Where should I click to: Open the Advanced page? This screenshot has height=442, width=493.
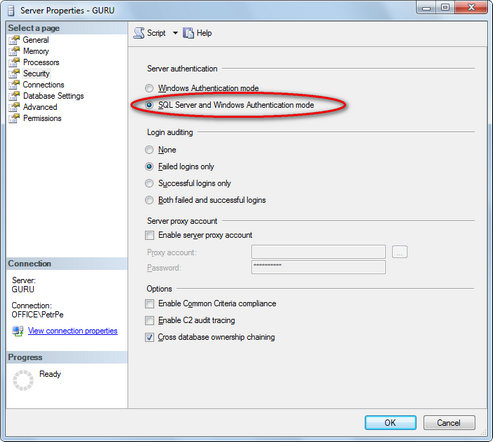click(40, 107)
